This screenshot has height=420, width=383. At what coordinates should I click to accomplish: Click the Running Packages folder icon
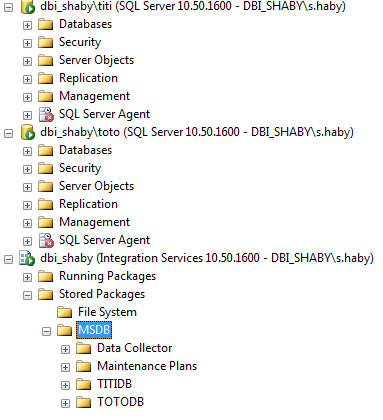pyautogui.click(x=46, y=277)
